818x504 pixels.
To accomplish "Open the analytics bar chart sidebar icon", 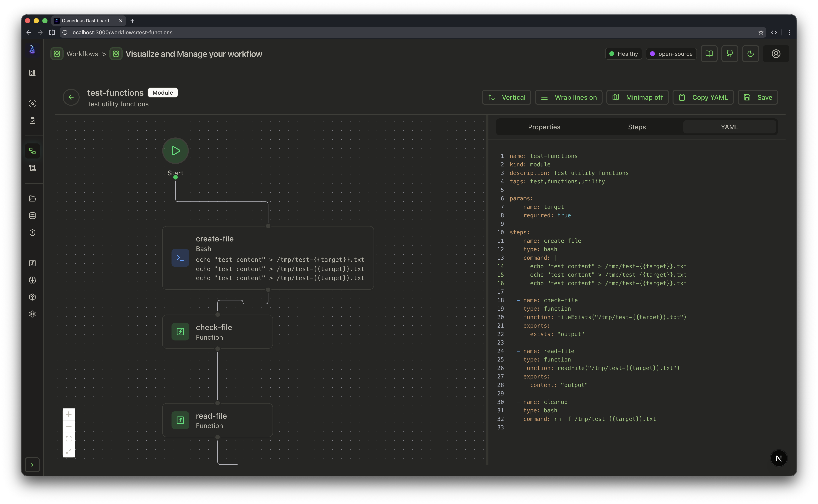I will (32, 73).
